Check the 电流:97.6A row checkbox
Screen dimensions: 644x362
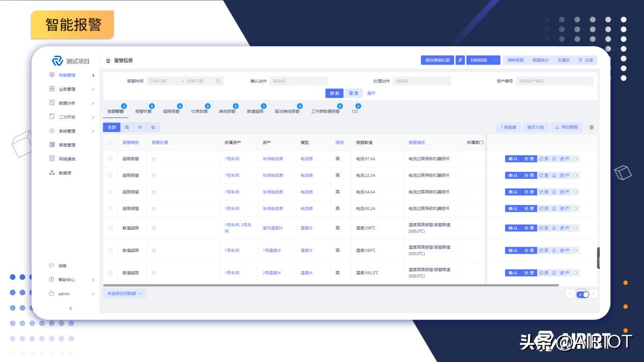(110, 159)
